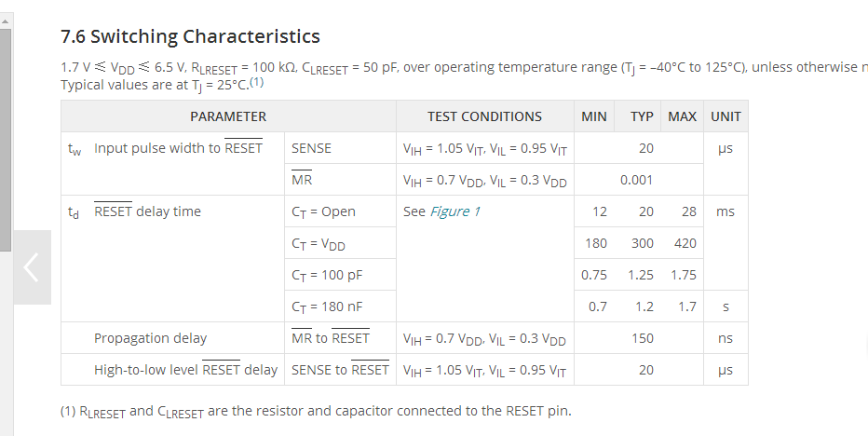Click the RLRESET and CLRESET footnote text
This screenshot has width=868, height=436.
click(x=316, y=411)
